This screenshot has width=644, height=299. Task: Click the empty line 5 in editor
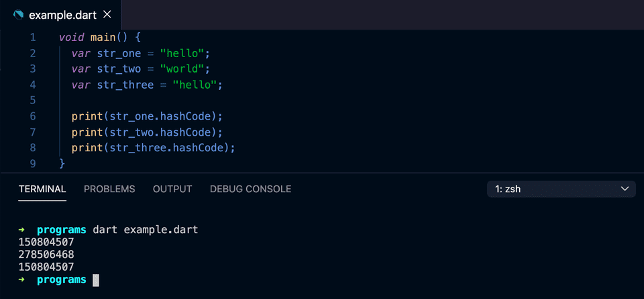pos(201,100)
